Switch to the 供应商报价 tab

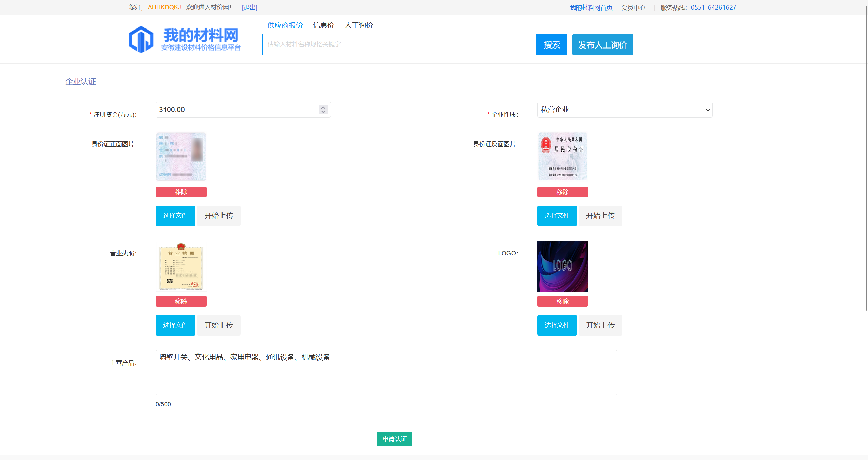point(285,25)
